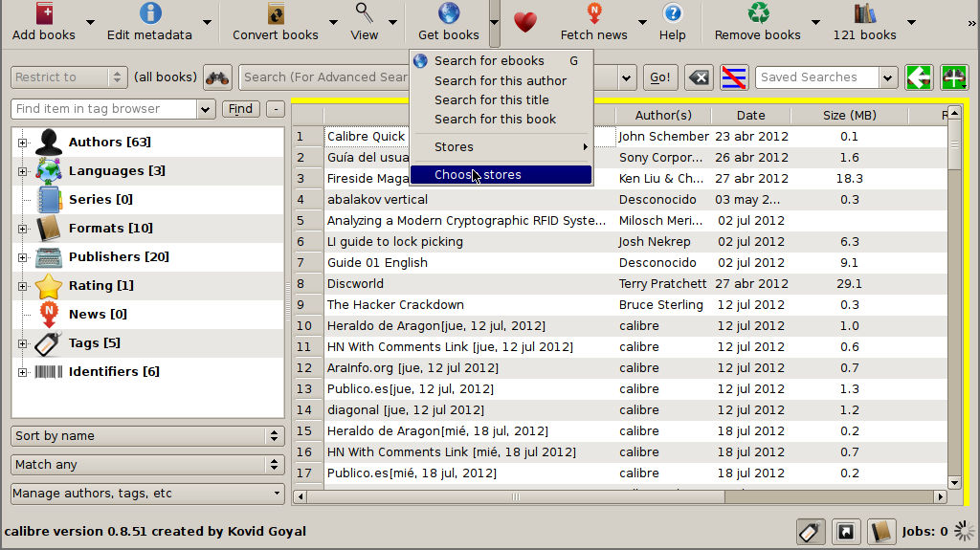The width and height of the screenshot is (980, 550).
Task: Expand the Publishers [20] tree node
Action: pos(23,257)
